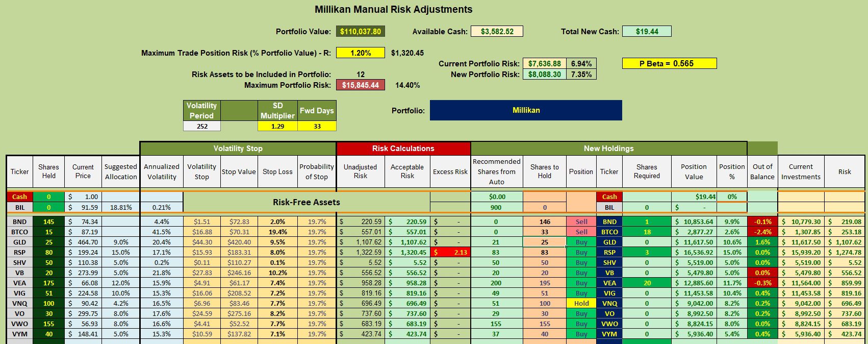This screenshot has height=344, width=868.
Task: Click the Millikan portfolio name cell
Action: coord(526,110)
